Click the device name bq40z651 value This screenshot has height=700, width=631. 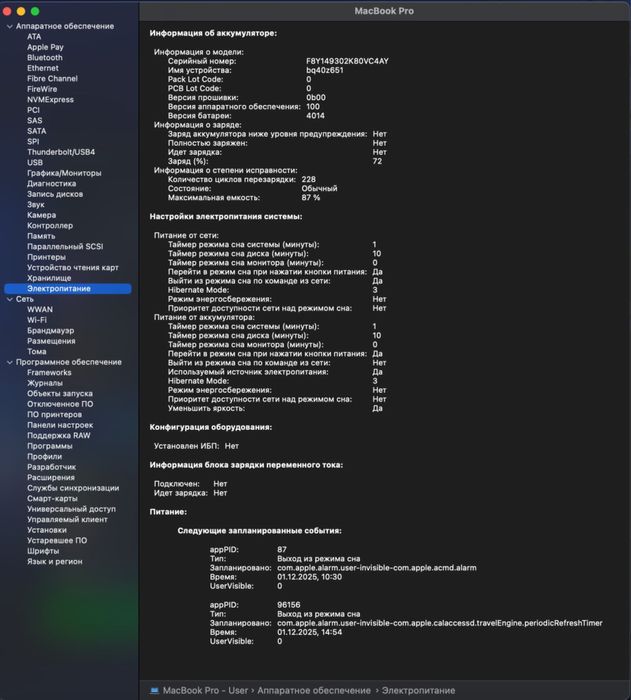pos(325,70)
